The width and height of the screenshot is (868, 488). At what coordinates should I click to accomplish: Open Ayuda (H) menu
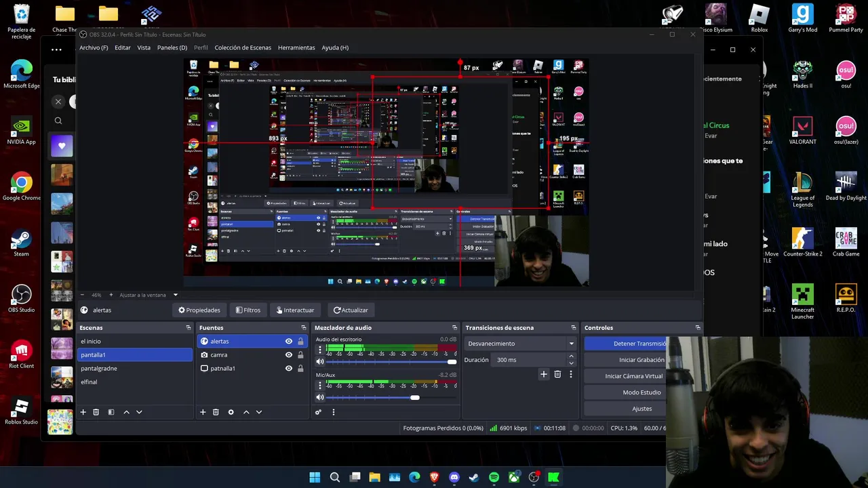[335, 47]
